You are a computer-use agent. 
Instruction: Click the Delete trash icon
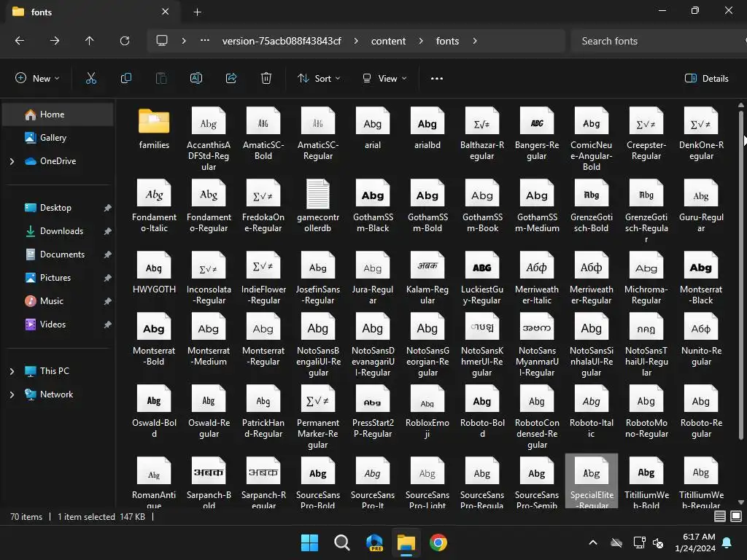(266, 79)
